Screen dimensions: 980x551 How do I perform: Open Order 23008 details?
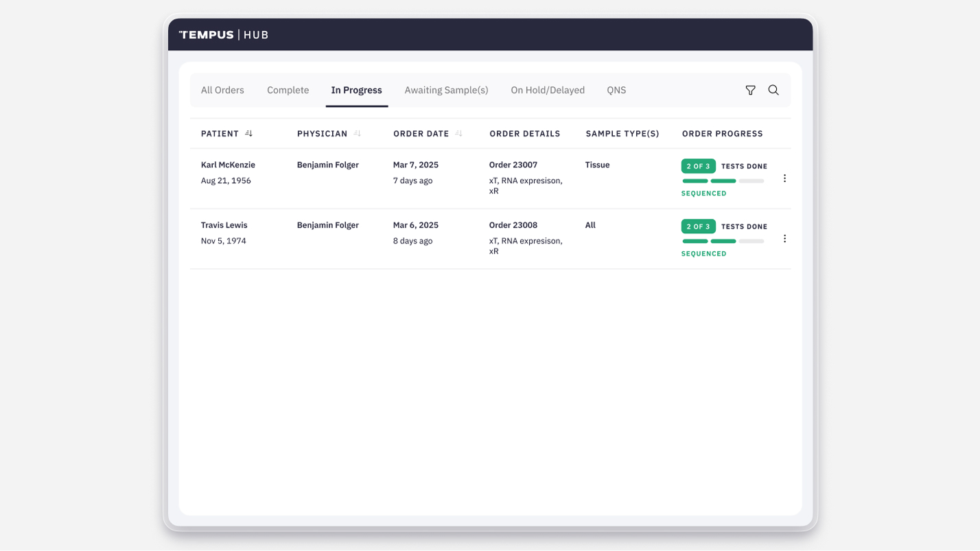[513, 225]
